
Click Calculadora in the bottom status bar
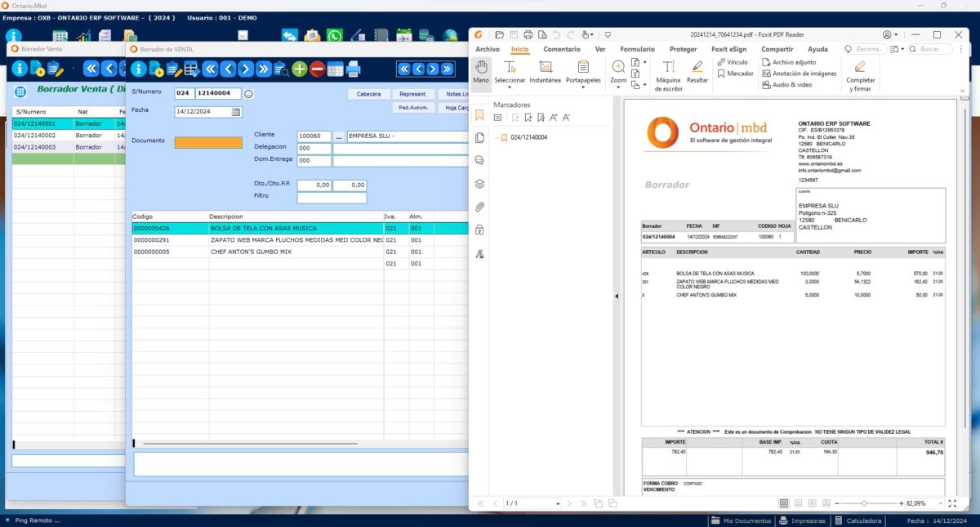click(857, 520)
